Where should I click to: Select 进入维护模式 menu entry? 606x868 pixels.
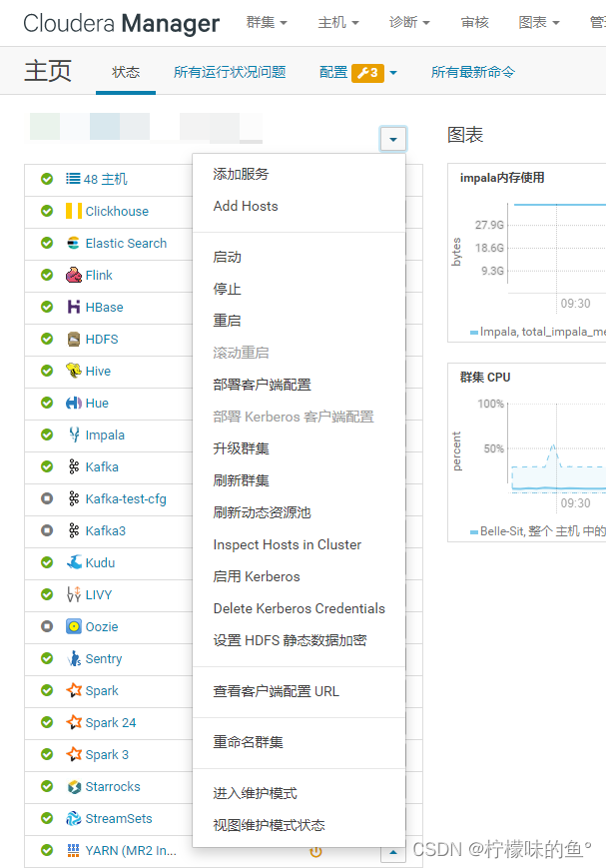tap(299, 793)
